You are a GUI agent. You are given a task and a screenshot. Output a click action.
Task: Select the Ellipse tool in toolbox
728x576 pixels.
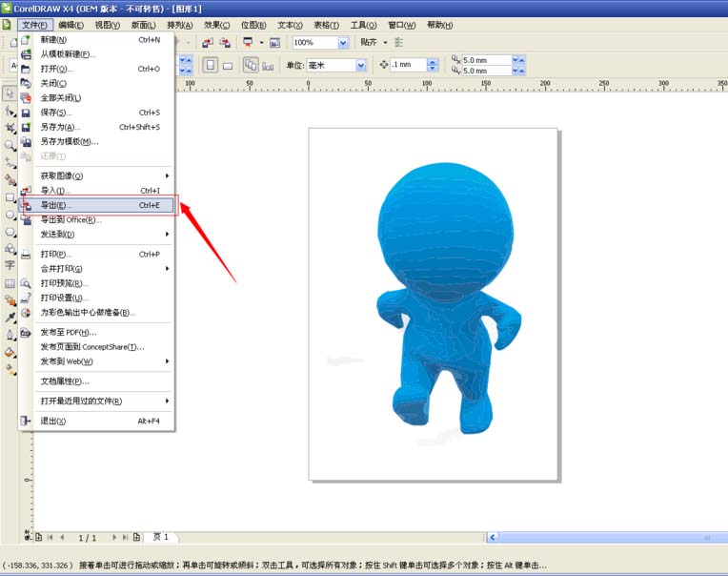[x=10, y=215]
